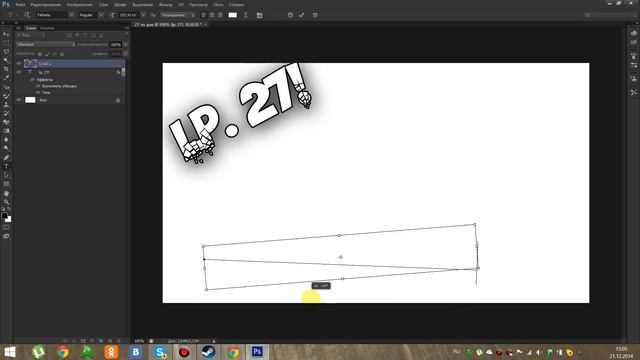Select the Quick Selection tool

tap(6, 60)
